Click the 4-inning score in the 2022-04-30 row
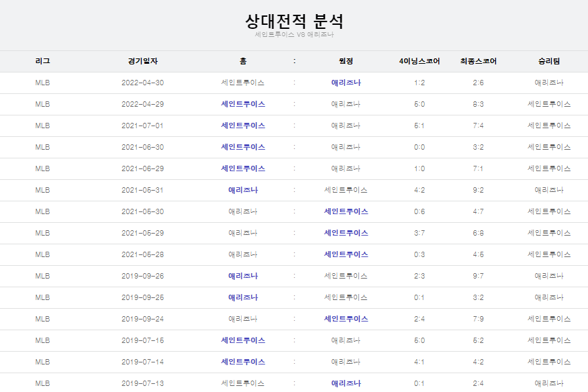 pos(420,83)
